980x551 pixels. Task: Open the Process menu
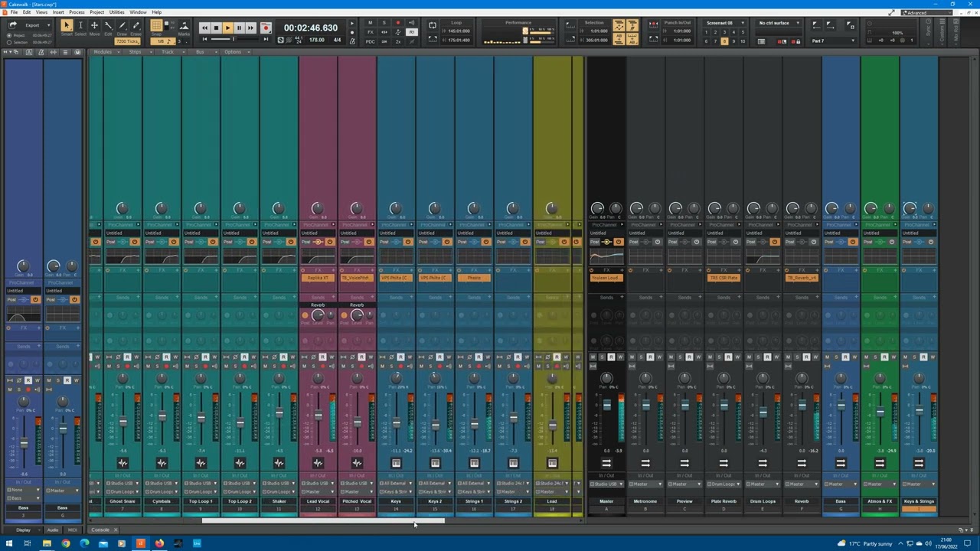tap(77, 12)
